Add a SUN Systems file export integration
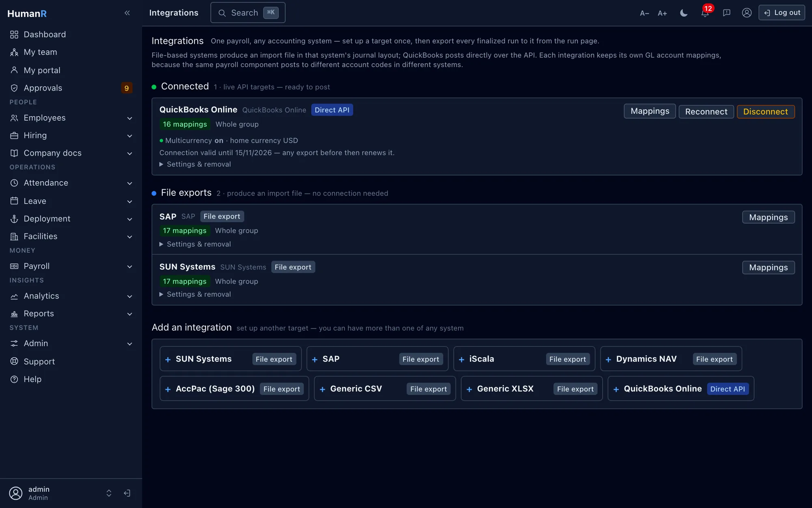 (231, 359)
